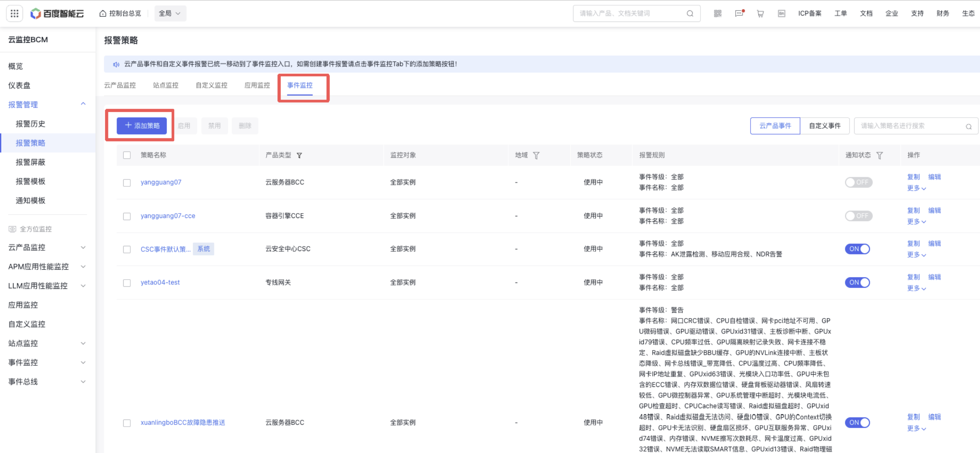Click 复制 for xuanlingboBCC故障隐患推送 row
Viewport: 980px width, 453px height.
pyautogui.click(x=914, y=417)
